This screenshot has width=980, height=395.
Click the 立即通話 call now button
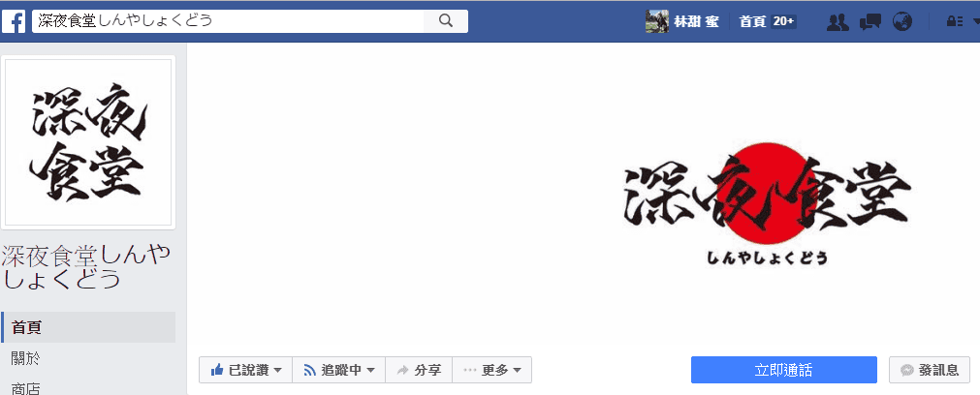pyautogui.click(x=783, y=370)
